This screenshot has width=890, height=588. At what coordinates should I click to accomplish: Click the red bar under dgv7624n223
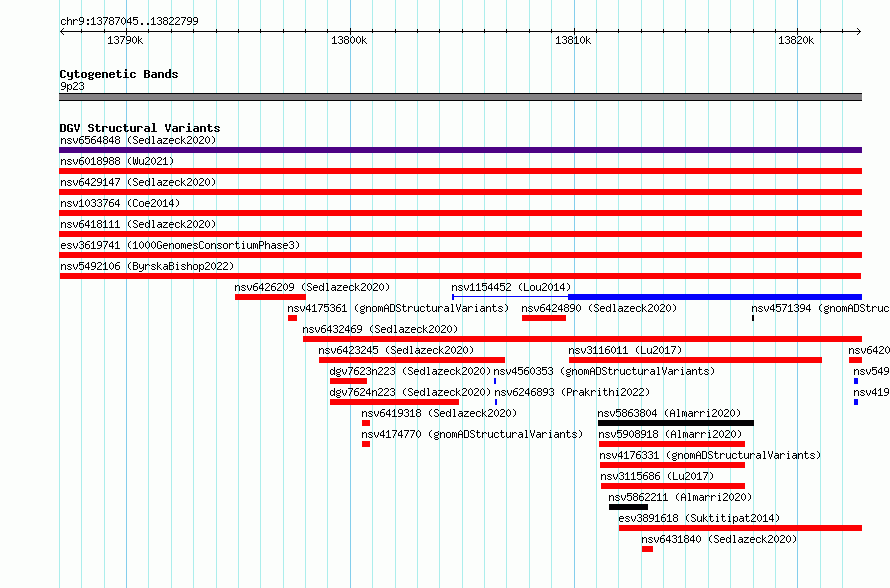point(394,402)
